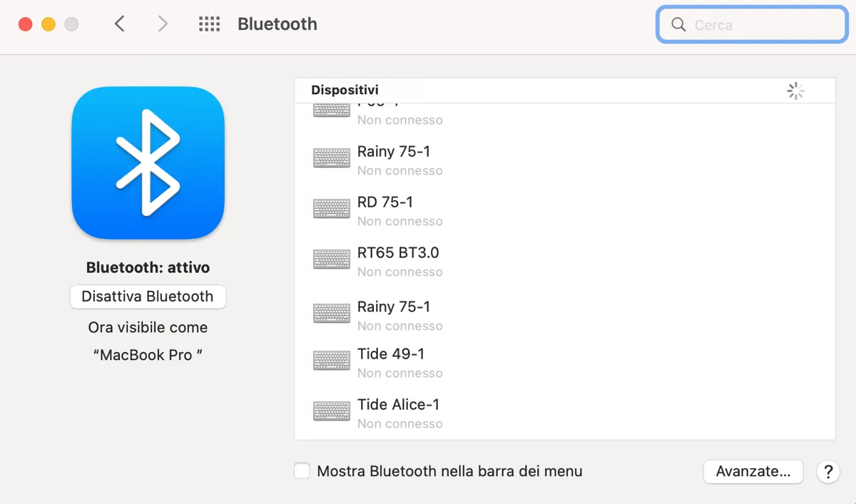Click the Bluetooth window title
The height and width of the screenshot is (504, 856).
277,24
